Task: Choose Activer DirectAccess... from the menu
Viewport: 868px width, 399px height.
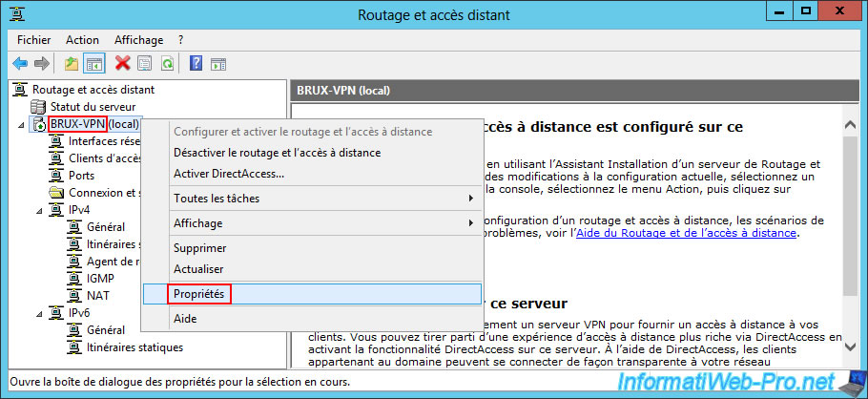Action: coord(229,174)
